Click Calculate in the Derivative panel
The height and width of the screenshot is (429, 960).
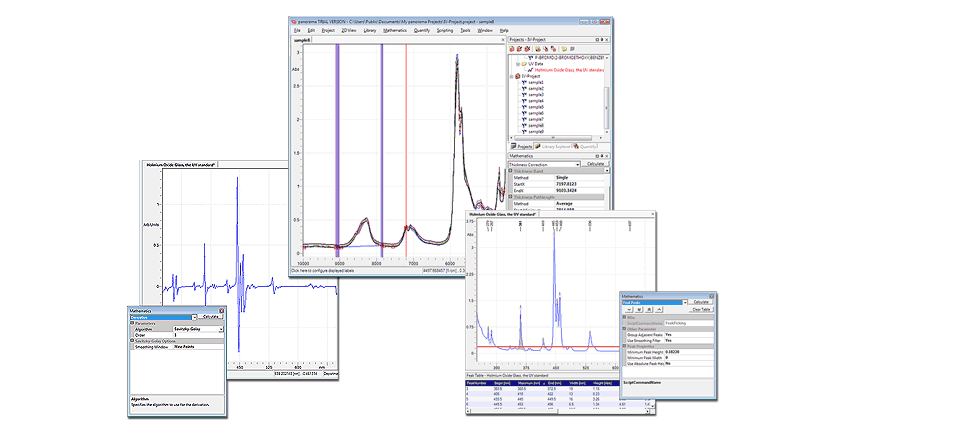tap(211, 317)
